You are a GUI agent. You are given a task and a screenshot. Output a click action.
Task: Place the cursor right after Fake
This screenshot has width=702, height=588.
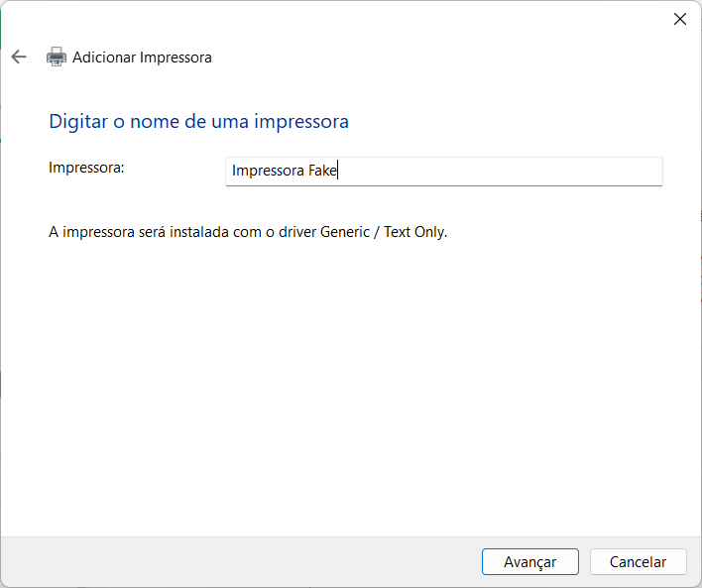(x=339, y=171)
